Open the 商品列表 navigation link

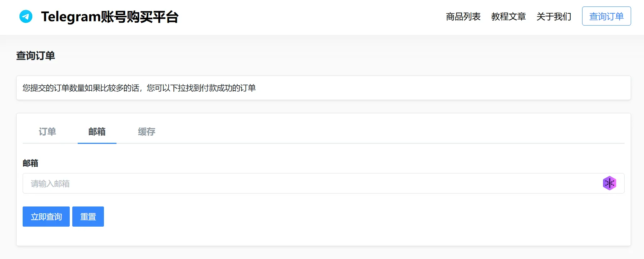tap(463, 17)
